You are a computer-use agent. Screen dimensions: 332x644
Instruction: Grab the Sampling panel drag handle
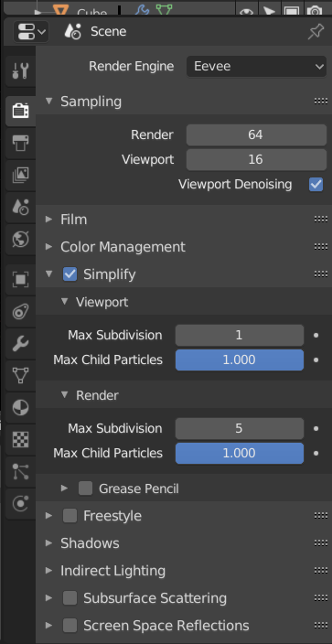(x=321, y=101)
